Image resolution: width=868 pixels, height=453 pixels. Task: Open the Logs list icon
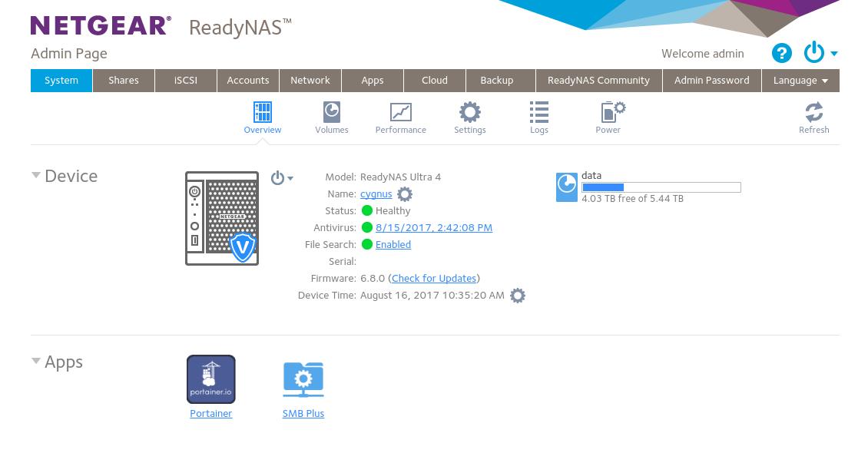point(538,112)
